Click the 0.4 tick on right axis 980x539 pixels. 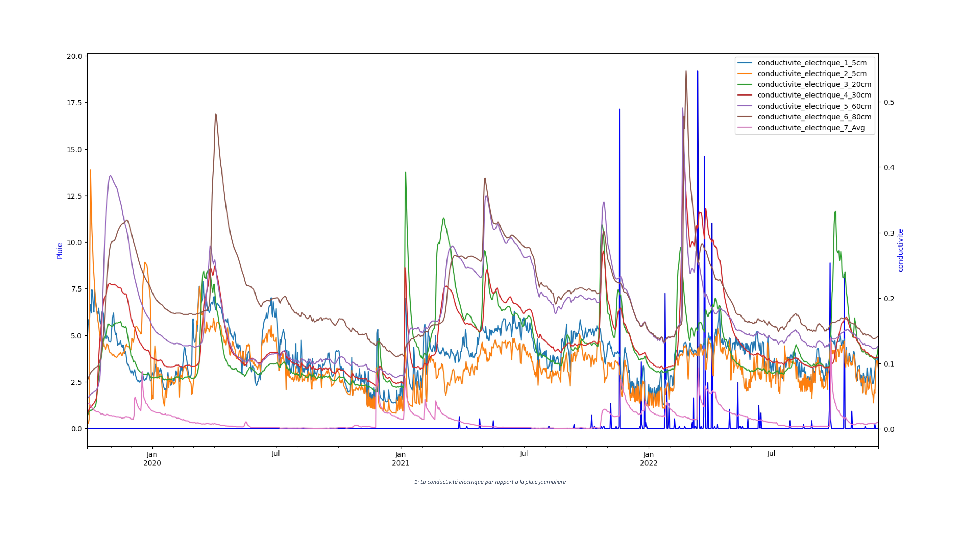[x=889, y=167]
